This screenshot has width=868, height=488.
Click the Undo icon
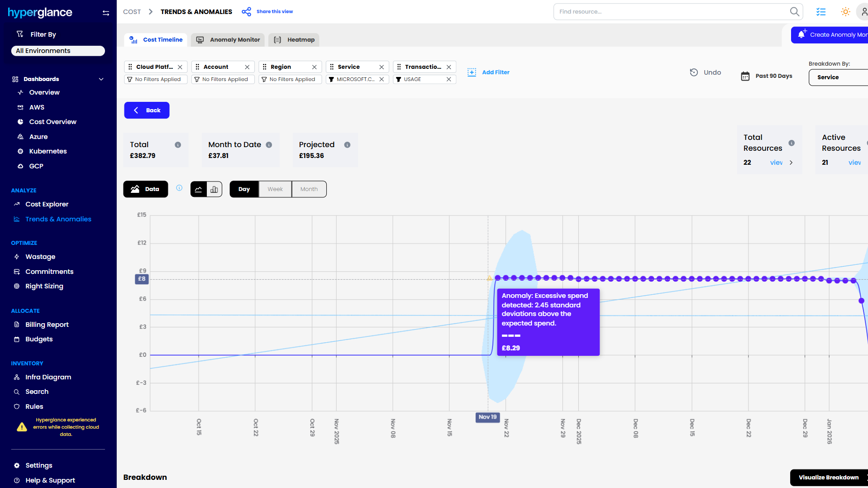point(694,72)
